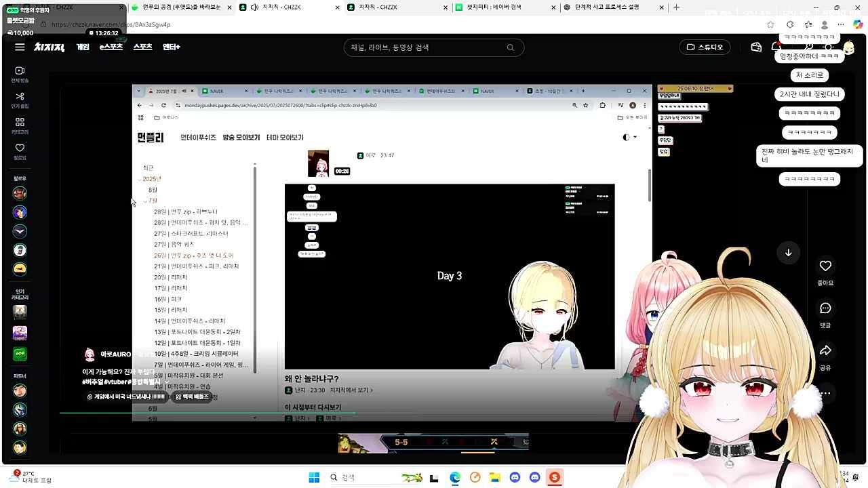Image resolution: width=868 pixels, height=488 pixels.
Task: Go to next clip with the down arrow
Action: (788, 253)
